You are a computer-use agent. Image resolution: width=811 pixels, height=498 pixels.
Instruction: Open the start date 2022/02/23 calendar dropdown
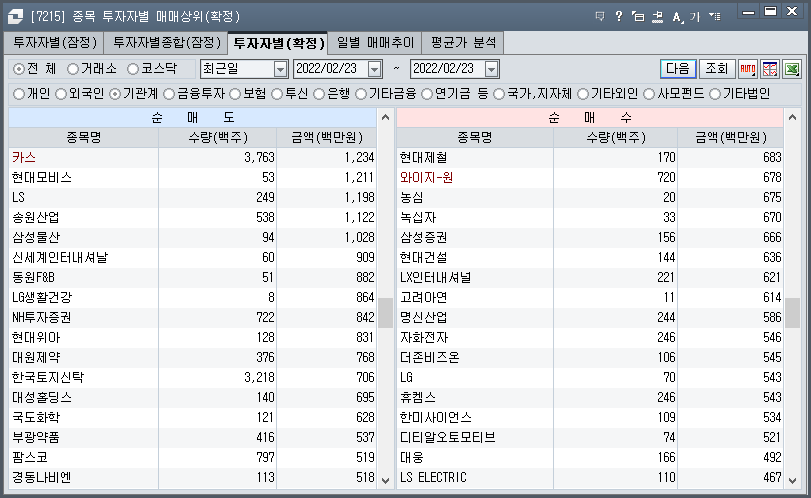374,69
